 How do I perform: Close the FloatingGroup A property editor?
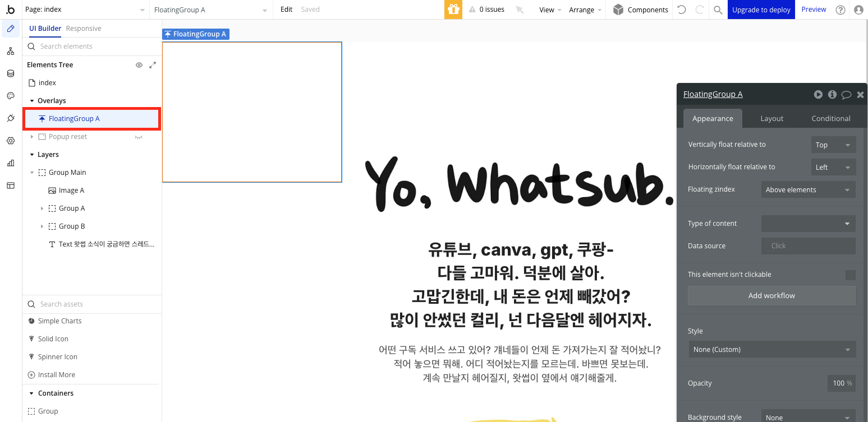pos(860,95)
